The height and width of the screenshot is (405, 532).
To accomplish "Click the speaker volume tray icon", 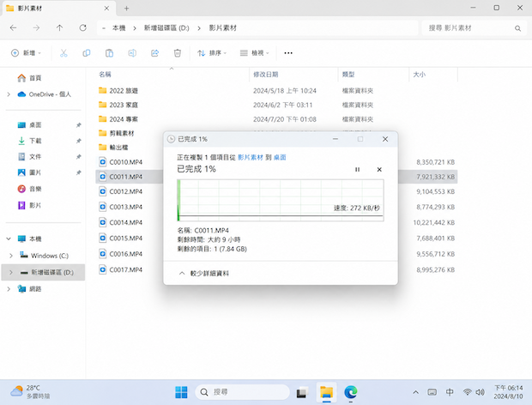I will [480, 392].
